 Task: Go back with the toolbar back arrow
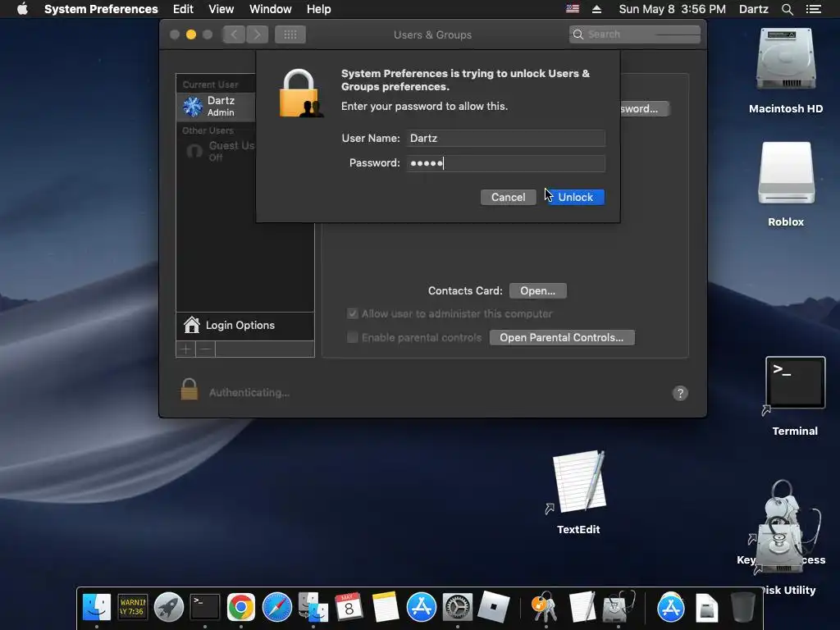(x=234, y=34)
